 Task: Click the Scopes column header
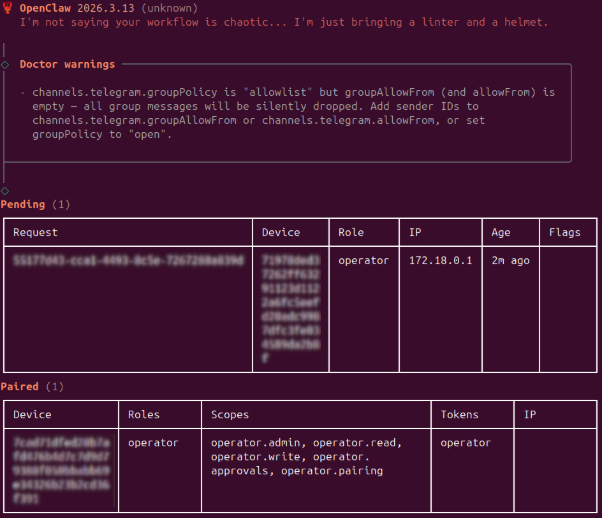230,414
